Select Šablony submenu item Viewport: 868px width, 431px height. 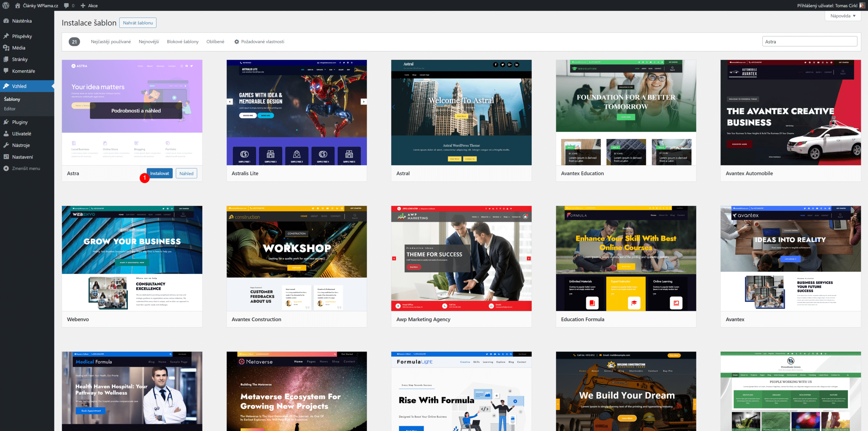tap(12, 99)
